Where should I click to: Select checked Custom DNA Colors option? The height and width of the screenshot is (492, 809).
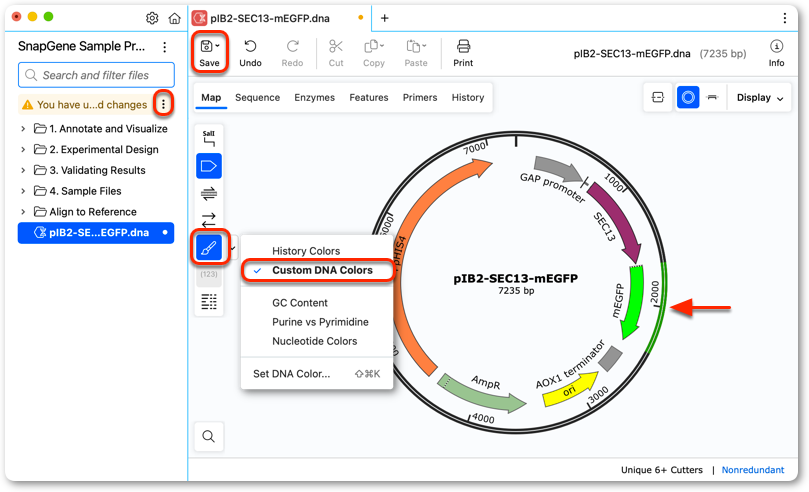pyautogui.click(x=317, y=270)
